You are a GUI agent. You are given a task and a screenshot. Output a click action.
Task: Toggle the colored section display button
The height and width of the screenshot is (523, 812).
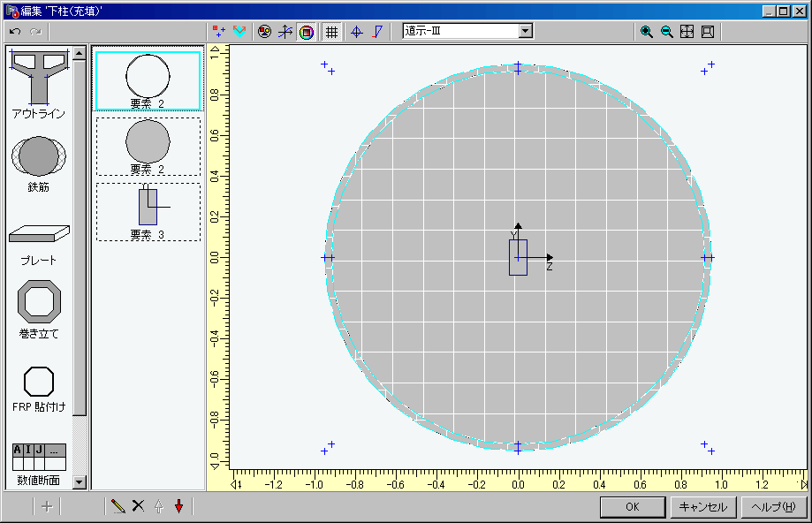306,32
